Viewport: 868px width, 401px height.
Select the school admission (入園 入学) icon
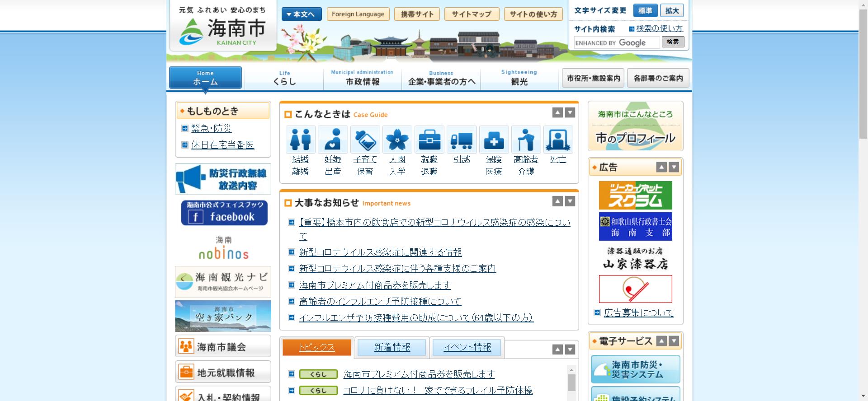pyautogui.click(x=397, y=140)
